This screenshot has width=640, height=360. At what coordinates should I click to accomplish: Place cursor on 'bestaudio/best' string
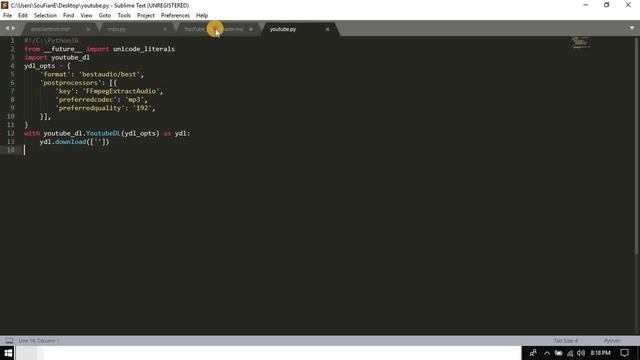[x=109, y=74]
